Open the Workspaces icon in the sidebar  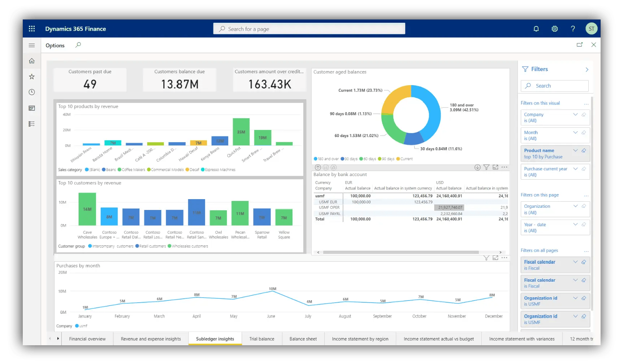click(32, 108)
